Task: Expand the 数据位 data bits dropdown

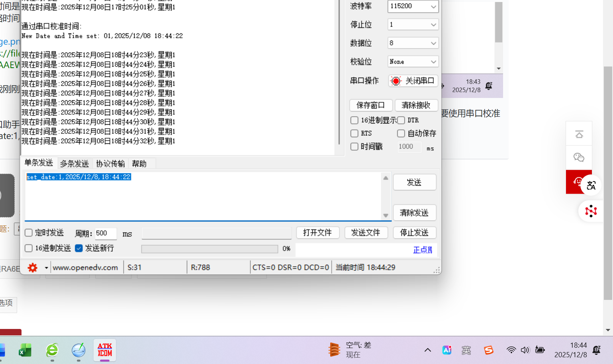Action: click(x=433, y=43)
